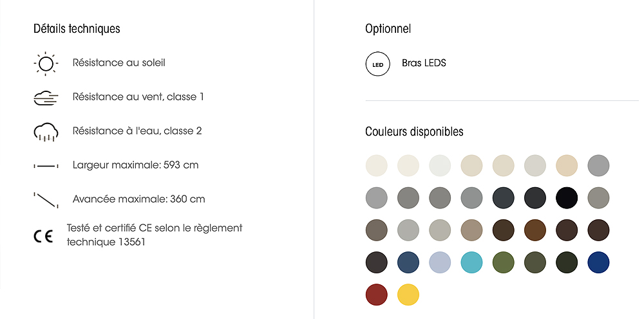Click the CE certification mark icon
This screenshot has height=319, width=644.
43,235
